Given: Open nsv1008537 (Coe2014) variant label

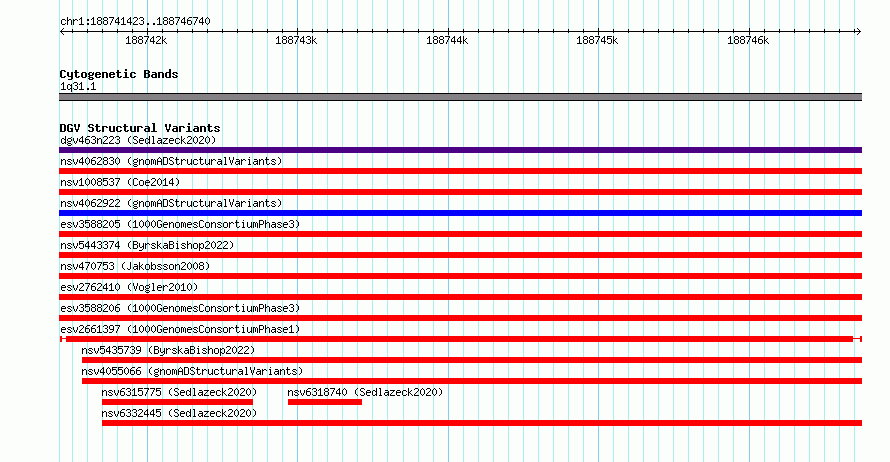Looking at the screenshot, I should [x=120, y=182].
